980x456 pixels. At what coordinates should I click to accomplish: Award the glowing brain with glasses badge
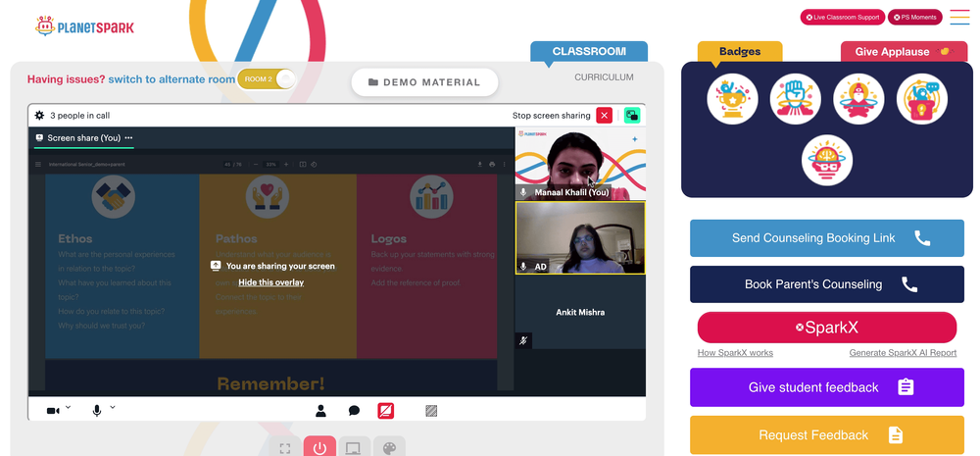point(827,160)
